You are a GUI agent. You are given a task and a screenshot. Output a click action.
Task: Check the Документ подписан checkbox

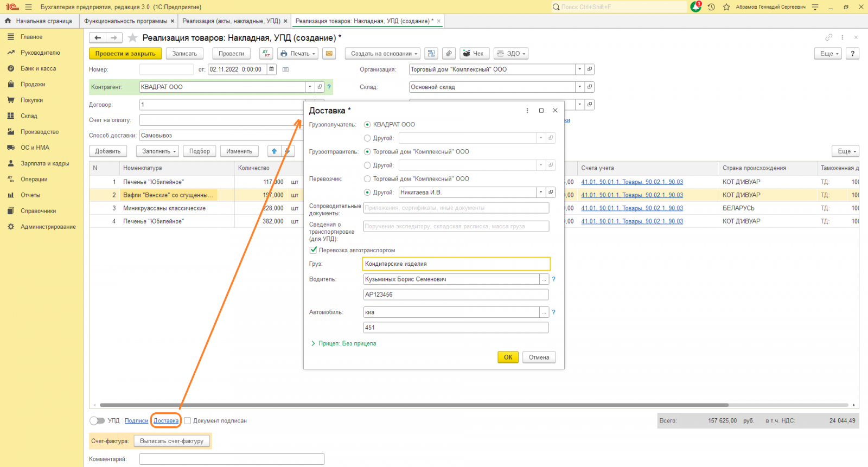[187, 421]
